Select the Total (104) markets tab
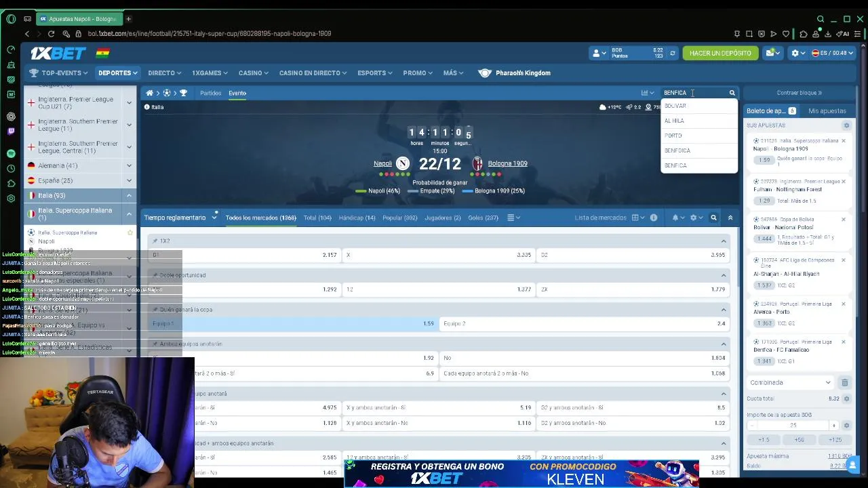 tap(317, 218)
